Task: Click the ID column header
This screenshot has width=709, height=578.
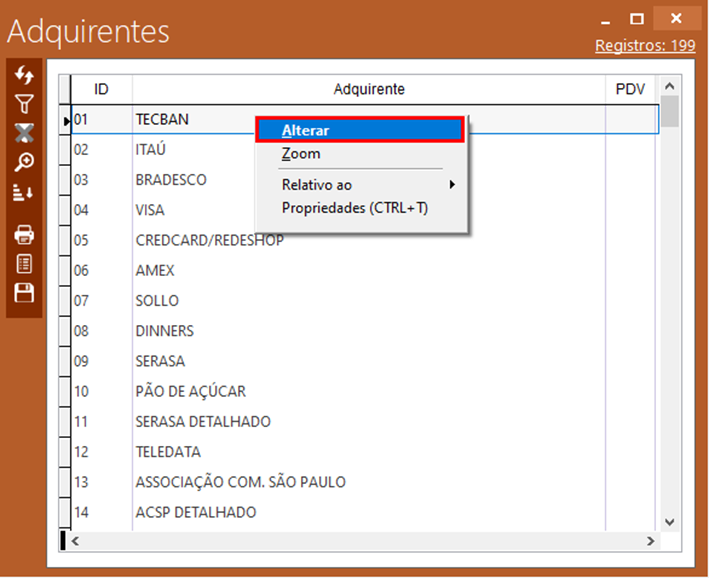Action: coord(101,89)
